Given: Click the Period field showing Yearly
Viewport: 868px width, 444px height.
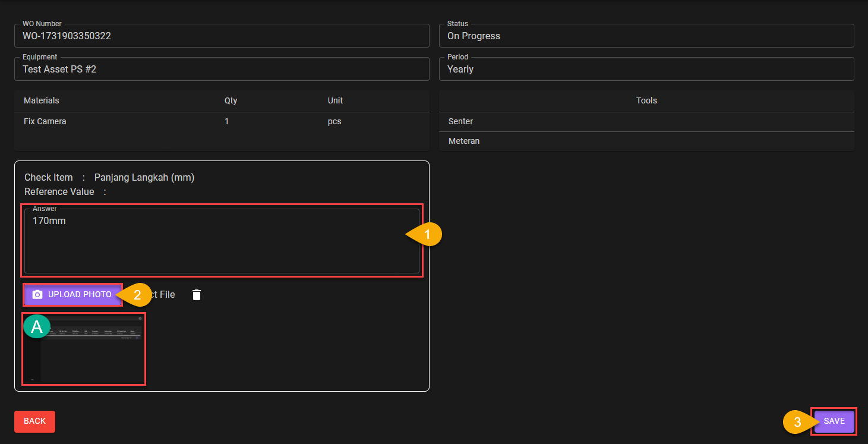Looking at the screenshot, I should pos(646,69).
